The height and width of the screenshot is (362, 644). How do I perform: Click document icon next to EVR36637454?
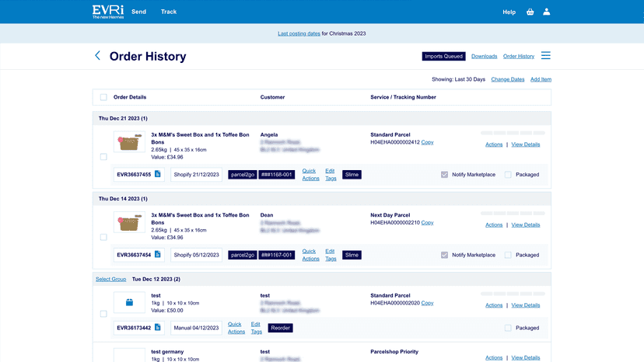(158, 255)
